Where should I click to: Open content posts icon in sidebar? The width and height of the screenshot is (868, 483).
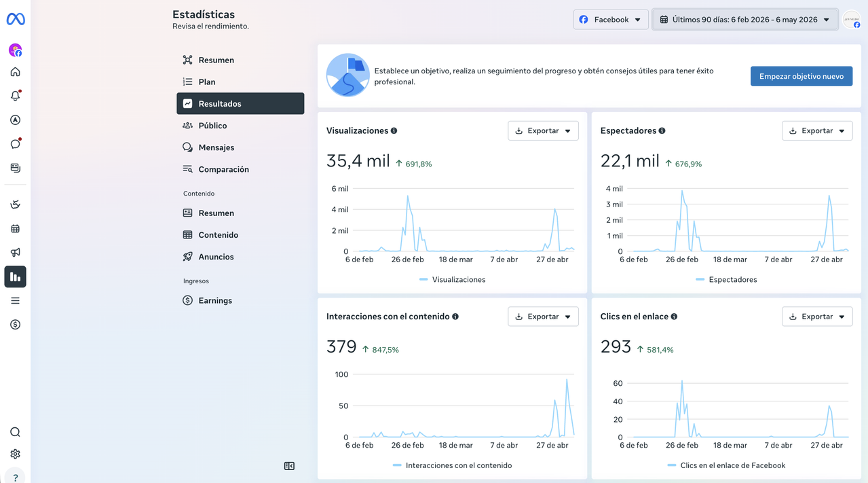coord(15,168)
